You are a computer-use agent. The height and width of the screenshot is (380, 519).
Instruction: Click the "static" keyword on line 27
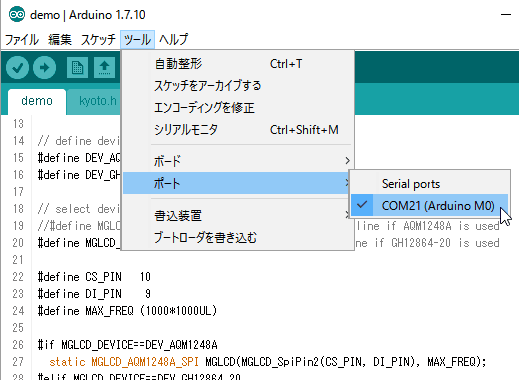pyautogui.click(x=67, y=362)
